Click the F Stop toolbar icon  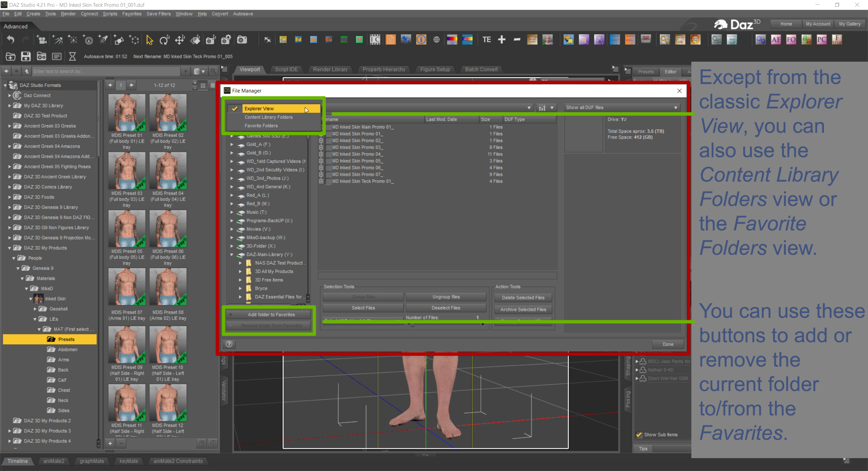coord(837,40)
